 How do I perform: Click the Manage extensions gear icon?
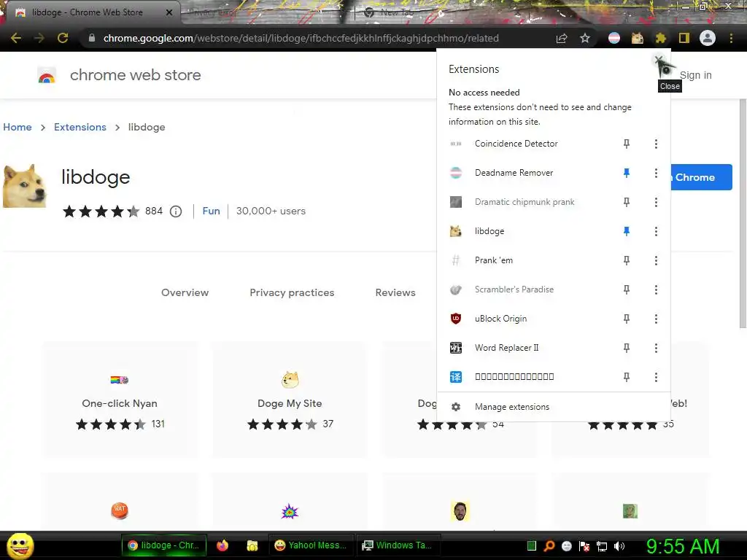tap(456, 407)
